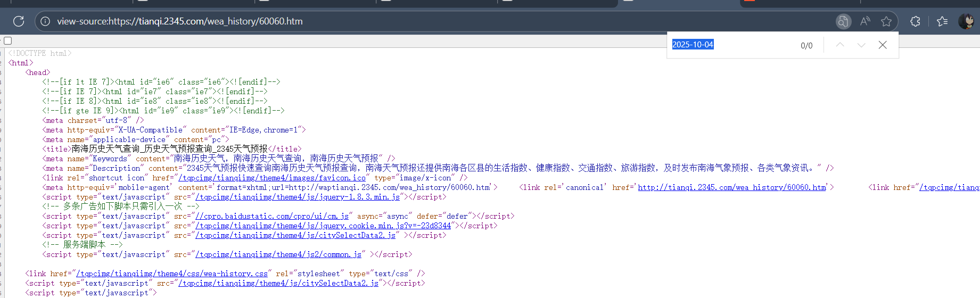The height and width of the screenshot is (298, 980).
Task: Open the cpro.baidustatic.com cm.js link
Action: tap(272, 216)
